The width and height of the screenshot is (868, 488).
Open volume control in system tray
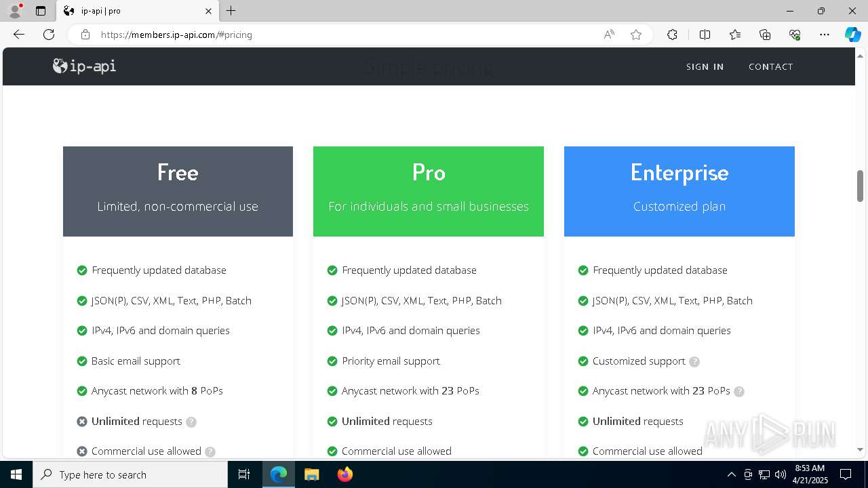pyautogui.click(x=781, y=474)
